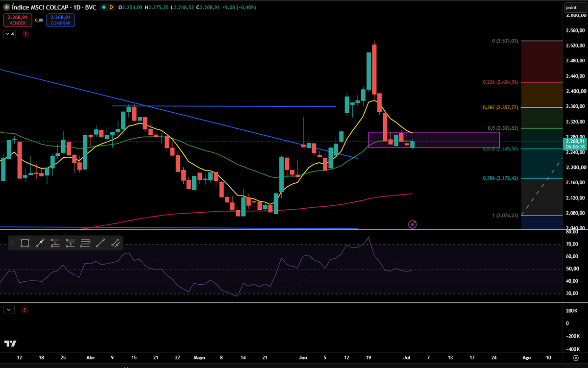
Task: Click the COMPRAR buy button
Action: tap(60, 20)
